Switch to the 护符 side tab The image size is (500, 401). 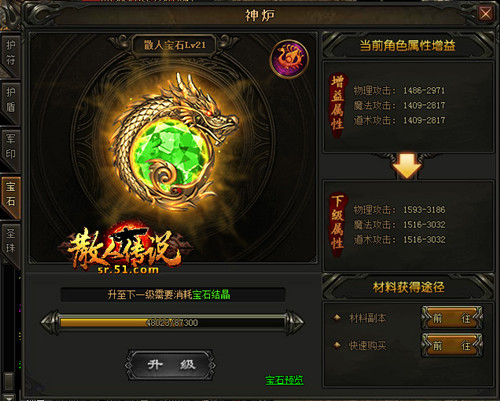10,53
